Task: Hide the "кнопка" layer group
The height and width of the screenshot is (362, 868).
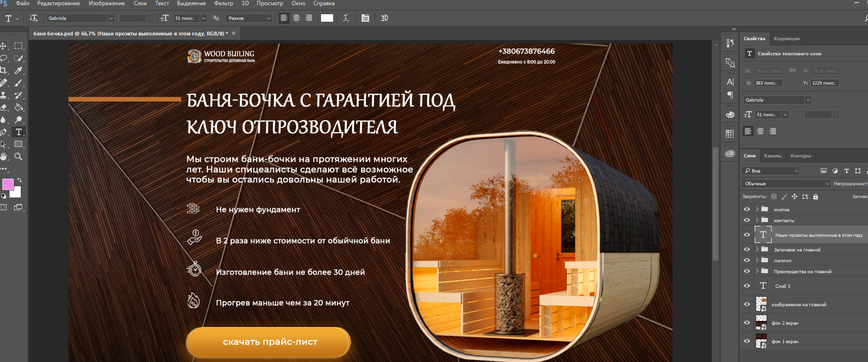Action: pos(747,209)
